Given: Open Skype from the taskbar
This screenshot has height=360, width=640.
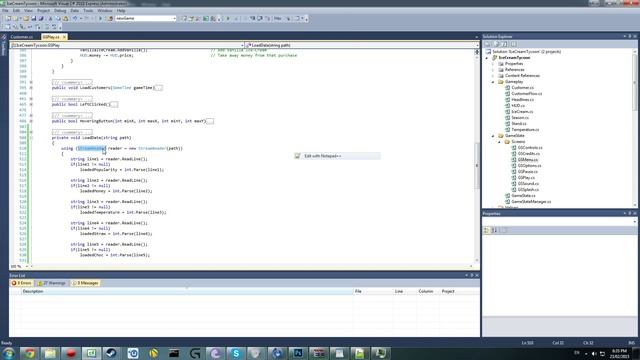Looking at the screenshot, I should [236, 353].
